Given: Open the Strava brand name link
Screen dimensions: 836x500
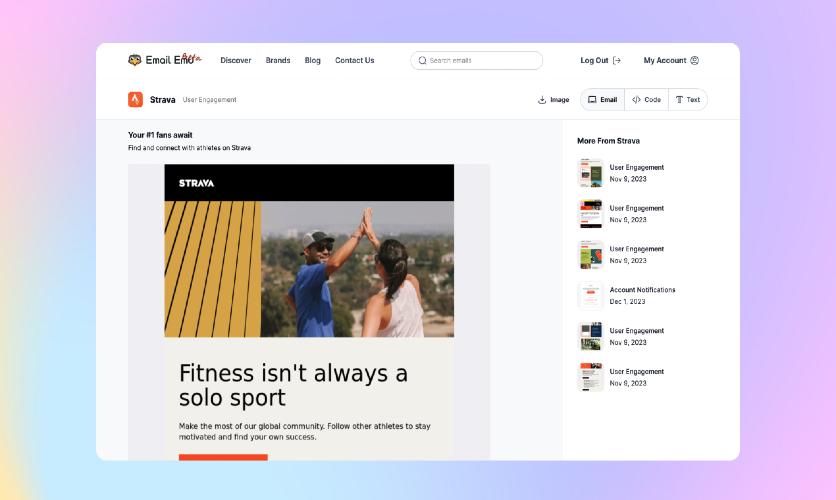Looking at the screenshot, I should [x=163, y=100].
